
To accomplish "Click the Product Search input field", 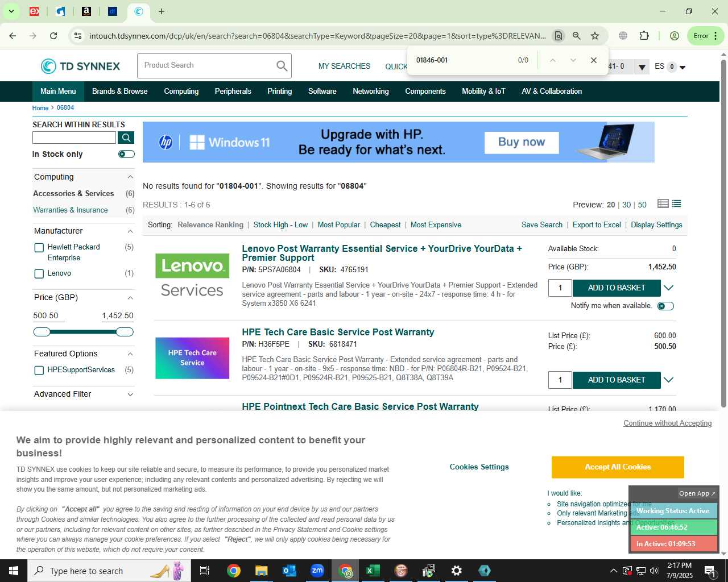I will [206, 66].
